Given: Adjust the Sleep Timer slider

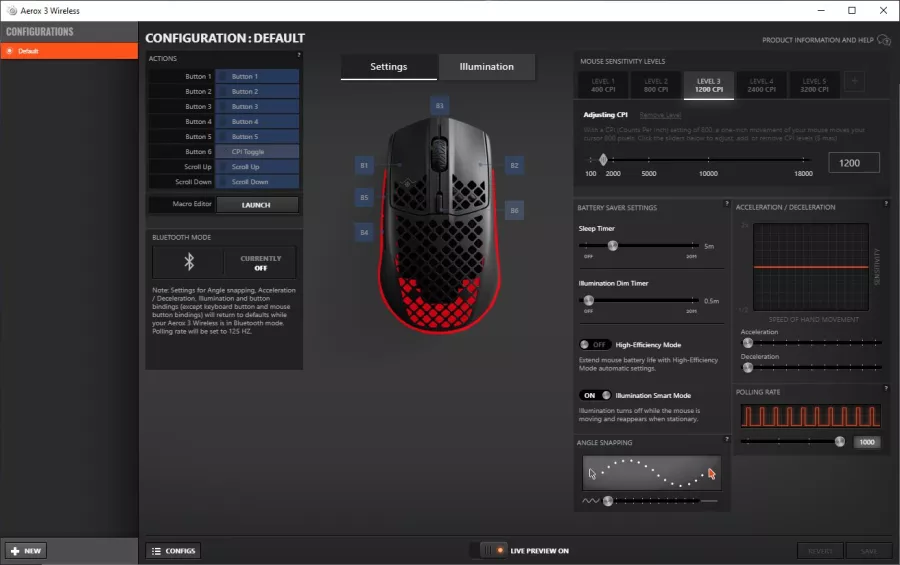Looking at the screenshot, I should pos(612,246).
